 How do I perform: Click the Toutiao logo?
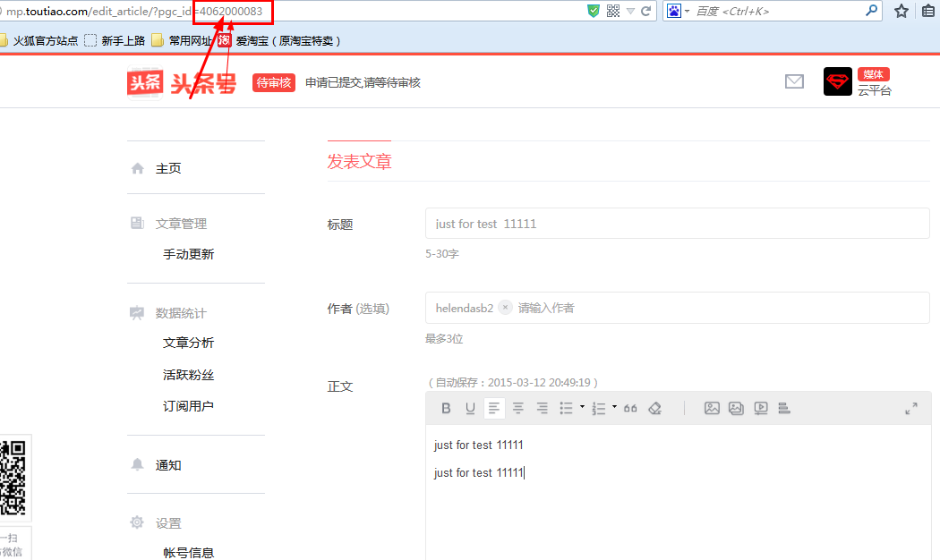182,82
